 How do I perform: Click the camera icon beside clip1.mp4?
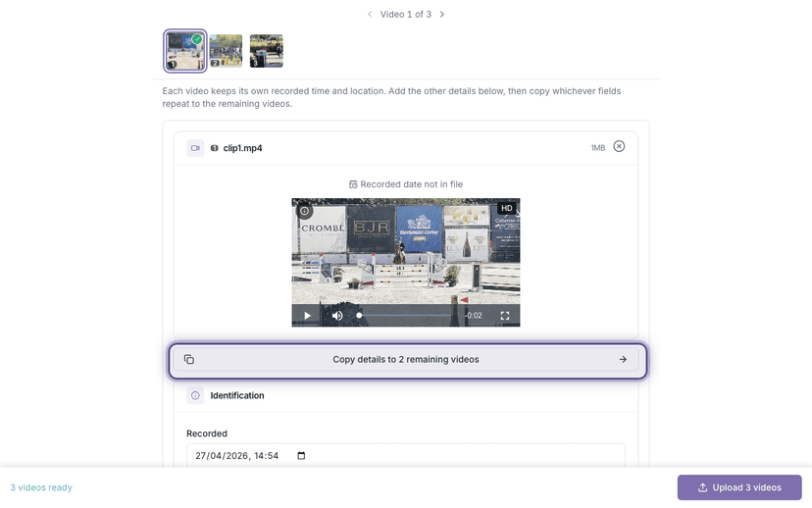pos(195,148)
